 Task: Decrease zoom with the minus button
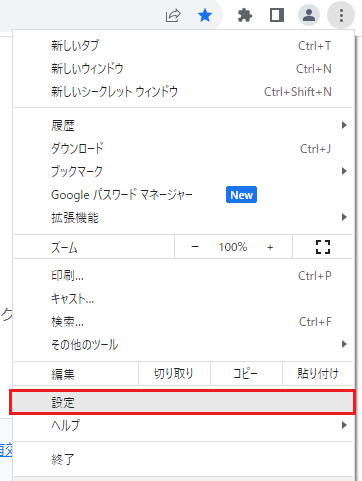[195, 247]
